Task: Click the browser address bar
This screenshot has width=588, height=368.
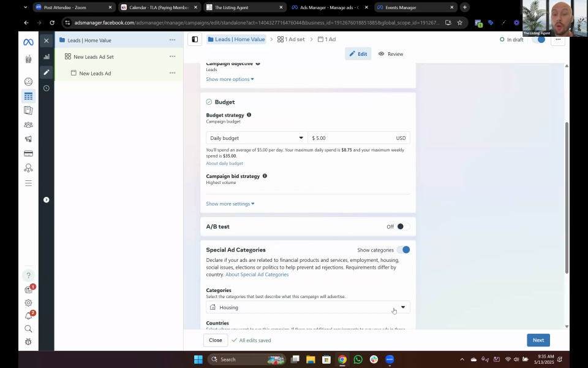Action: pos(257,23)
